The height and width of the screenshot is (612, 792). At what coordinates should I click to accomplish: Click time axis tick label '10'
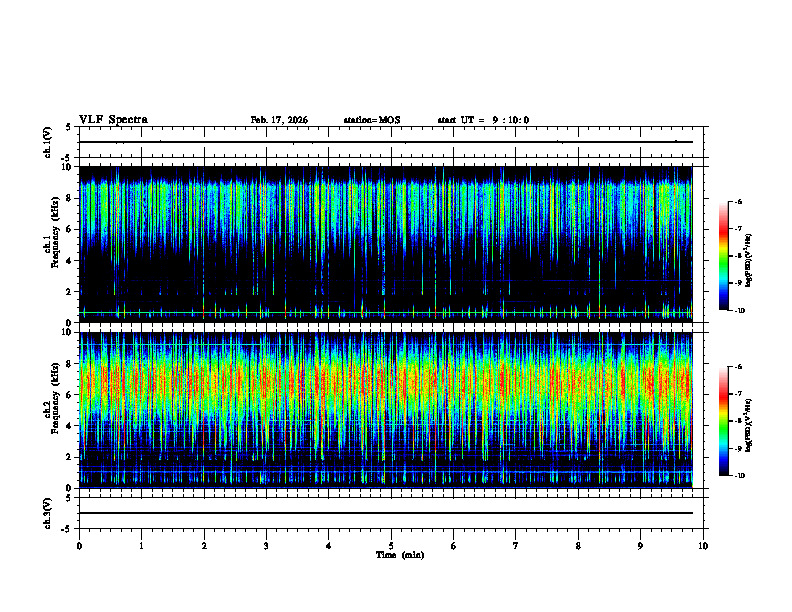tap(703, 546)
